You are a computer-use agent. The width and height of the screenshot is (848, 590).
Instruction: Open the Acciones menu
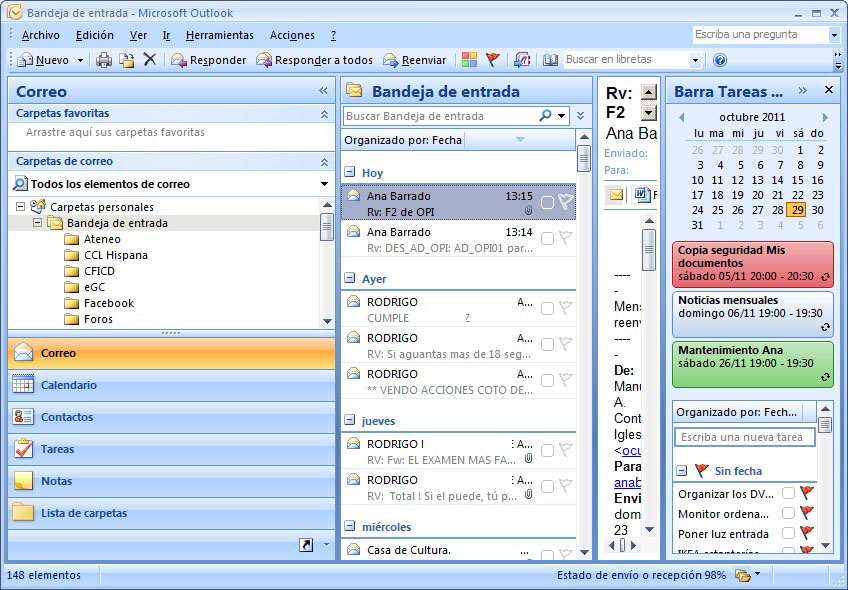click(x=292, y=35)
